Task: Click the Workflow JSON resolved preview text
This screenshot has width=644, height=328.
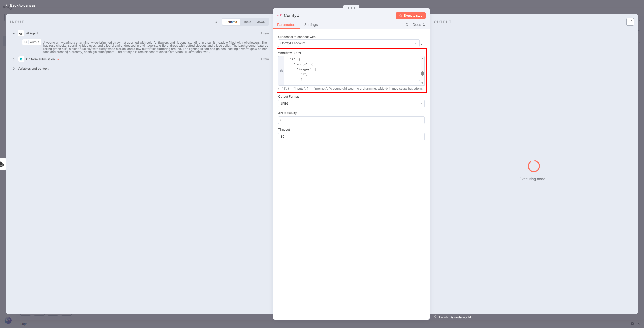Action: tap(351, 89)
